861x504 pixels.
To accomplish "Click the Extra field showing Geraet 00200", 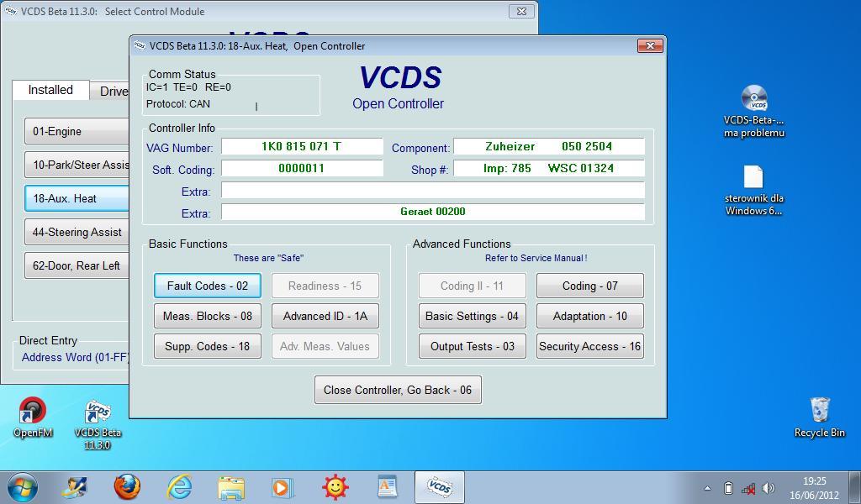I will (x=433, y=212).
